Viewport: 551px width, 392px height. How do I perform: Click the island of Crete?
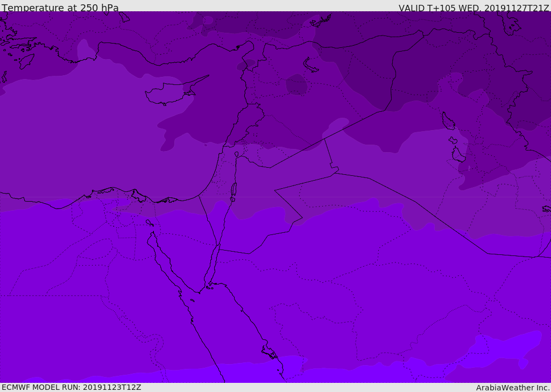click(26, 61)
